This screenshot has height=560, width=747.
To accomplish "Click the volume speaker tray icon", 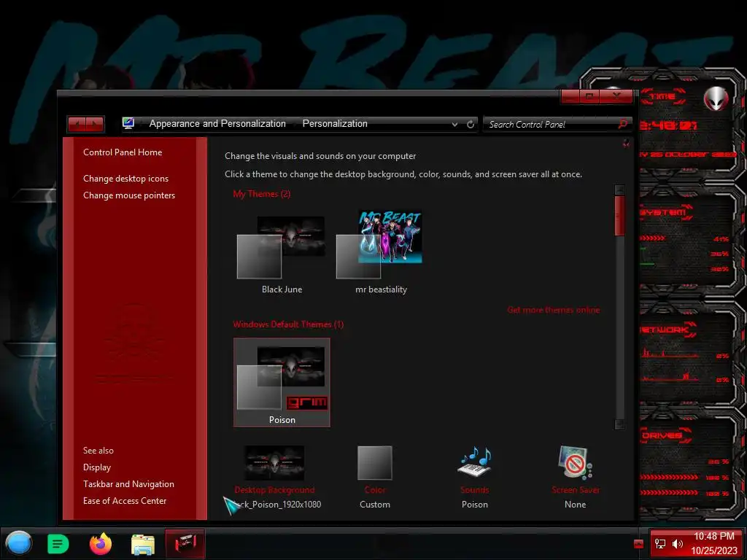I will [x=678, y=544].
